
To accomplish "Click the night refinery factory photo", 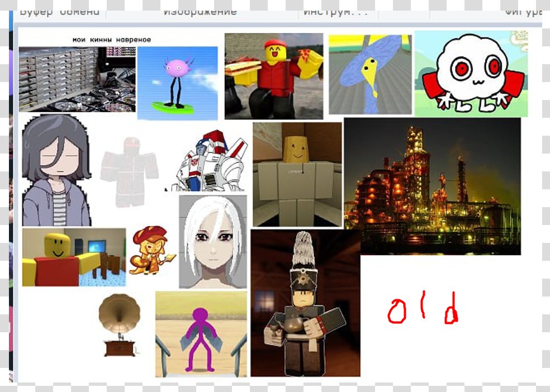I will [x=433, y=186].
